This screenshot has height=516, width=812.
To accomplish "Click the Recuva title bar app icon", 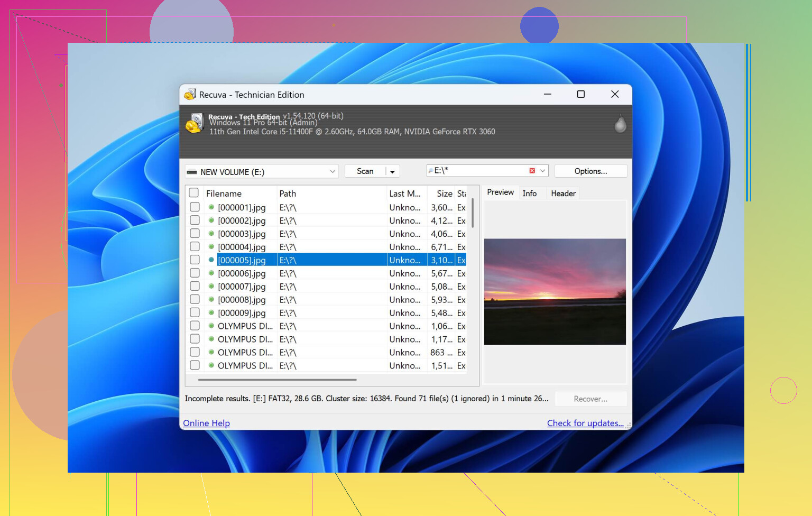I will pyautogui.click(x=190, y=95).
